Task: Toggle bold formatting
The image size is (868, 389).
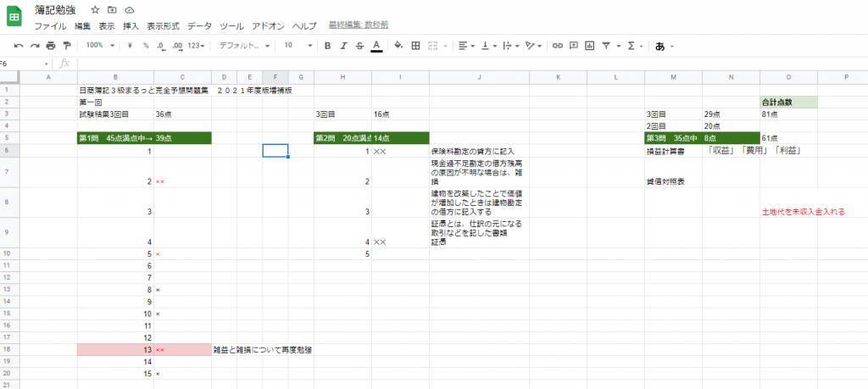Action: coord(327,46)
